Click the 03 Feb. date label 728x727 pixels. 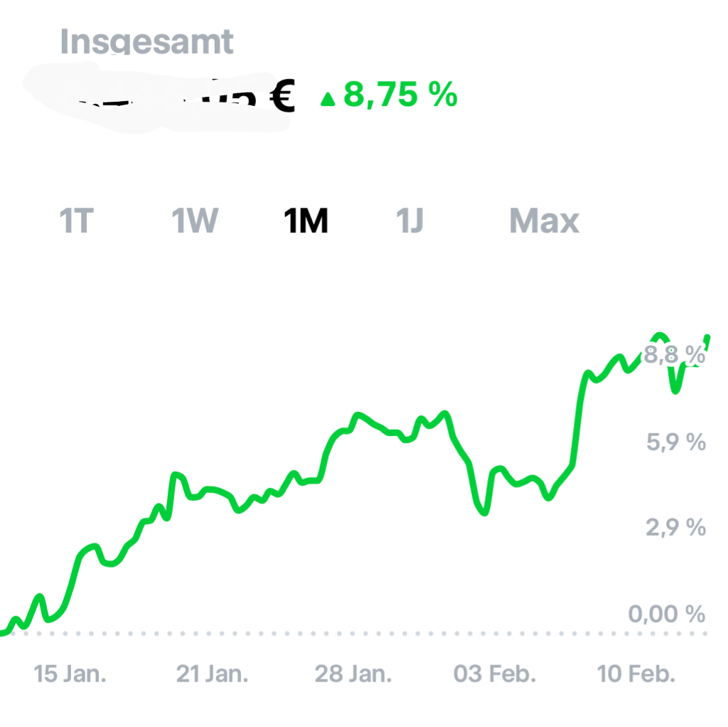[x=496, y=673]
